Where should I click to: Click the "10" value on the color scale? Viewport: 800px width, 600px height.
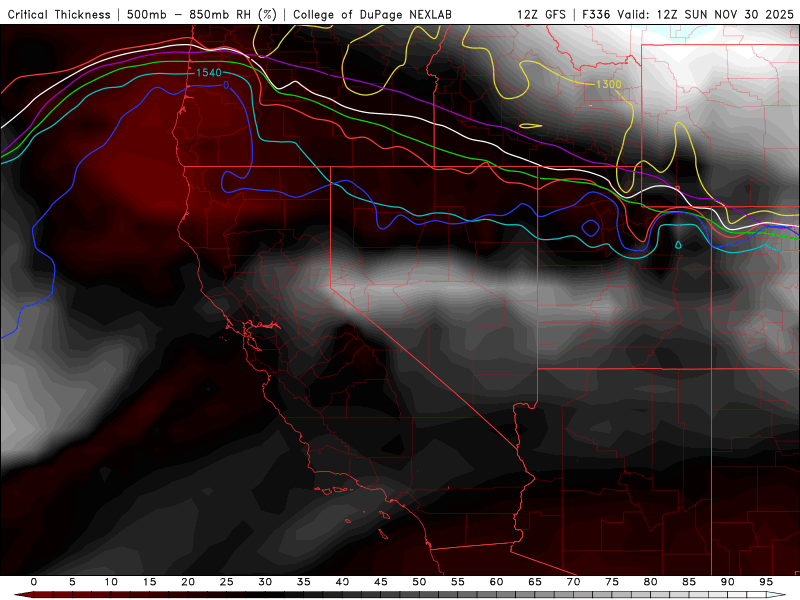click(x=111, y=582)
